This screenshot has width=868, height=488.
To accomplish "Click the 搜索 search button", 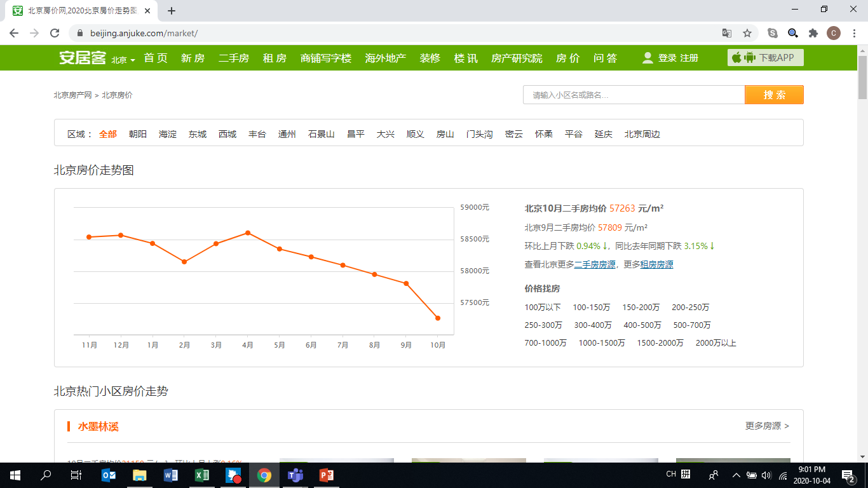I will pyautogui.click(x=774, y=95).
